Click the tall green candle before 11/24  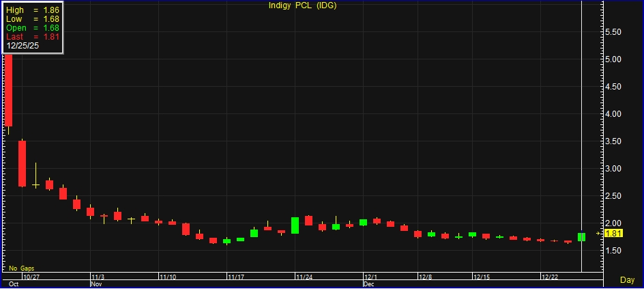coord(295,225)
